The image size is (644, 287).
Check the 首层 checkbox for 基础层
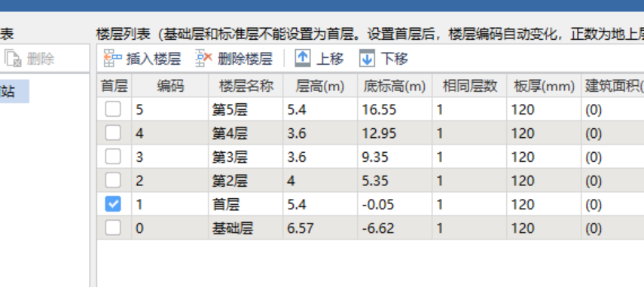112,228
